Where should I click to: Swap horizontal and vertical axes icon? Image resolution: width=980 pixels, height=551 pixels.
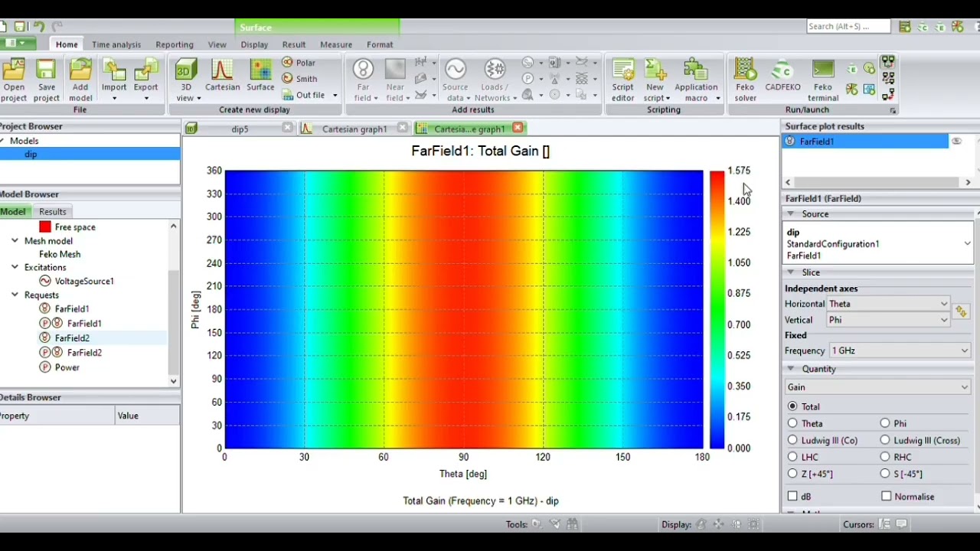click(x=961, y=311)
